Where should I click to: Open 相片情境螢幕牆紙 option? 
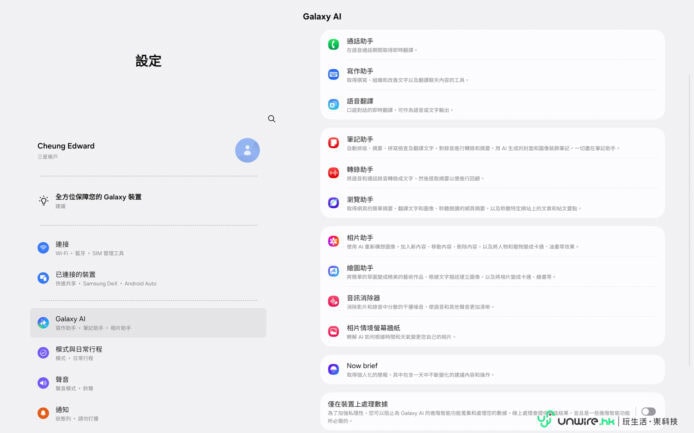493,332
